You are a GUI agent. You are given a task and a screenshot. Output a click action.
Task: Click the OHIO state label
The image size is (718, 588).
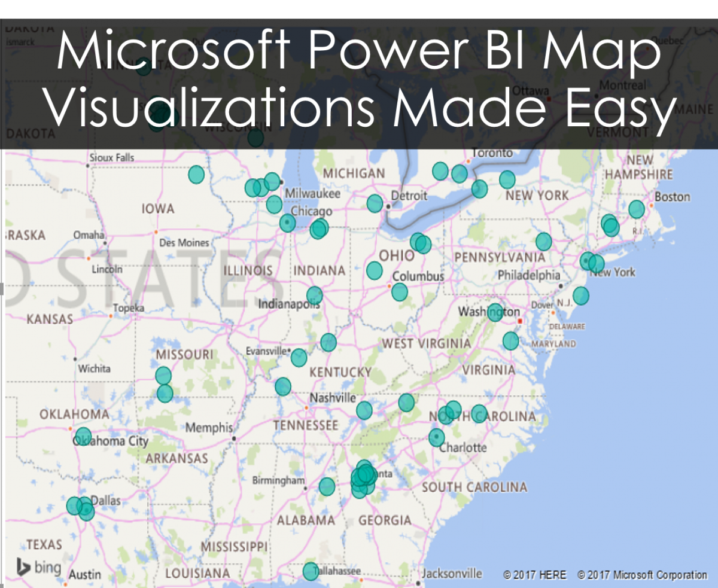[x=397, y=256]
